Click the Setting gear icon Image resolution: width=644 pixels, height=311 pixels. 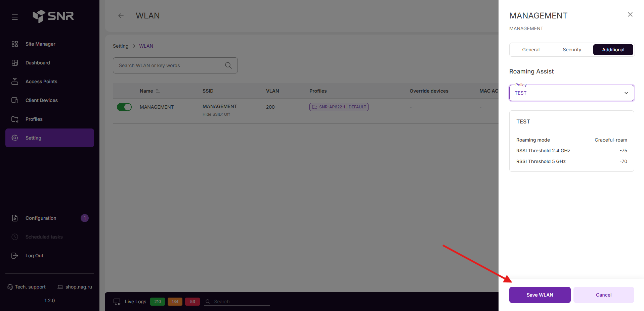pyautogui.click(x=15, y=138)
